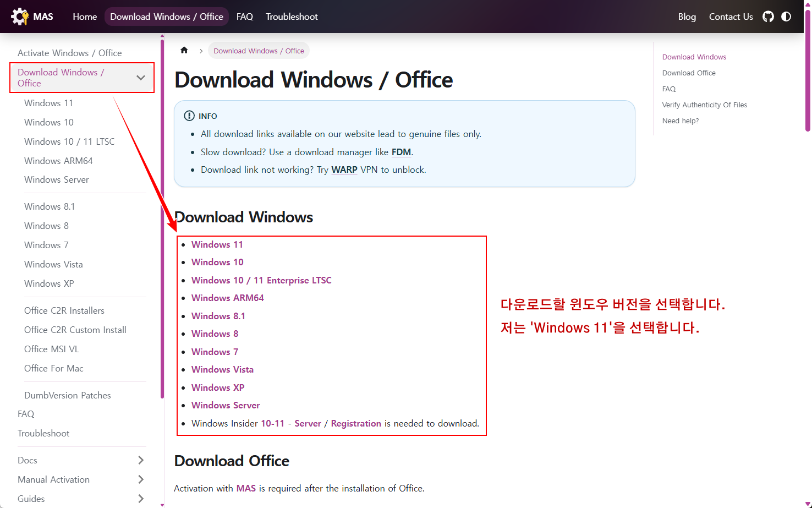Select Download Windows / Office navbar item
The width and height of the screenshot is (812, 508).
167,17
